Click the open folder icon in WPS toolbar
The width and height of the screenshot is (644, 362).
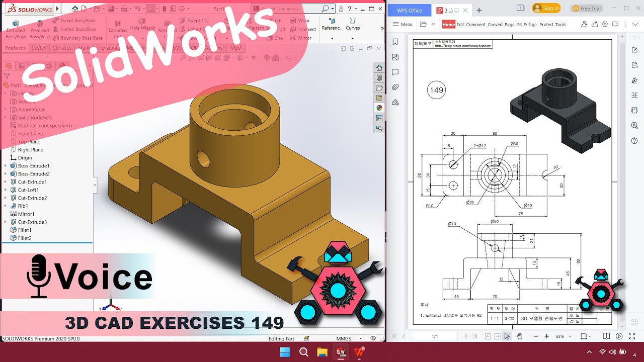tap(423, 24)
